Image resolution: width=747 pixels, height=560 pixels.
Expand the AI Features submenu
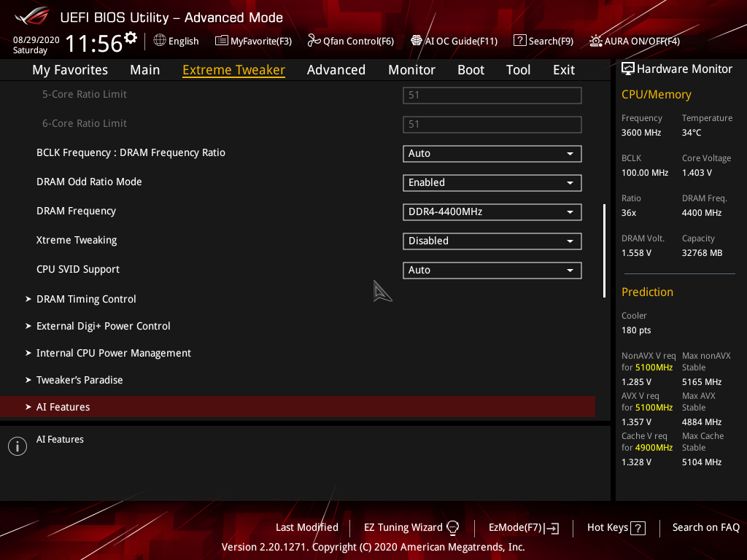point(298,407)
